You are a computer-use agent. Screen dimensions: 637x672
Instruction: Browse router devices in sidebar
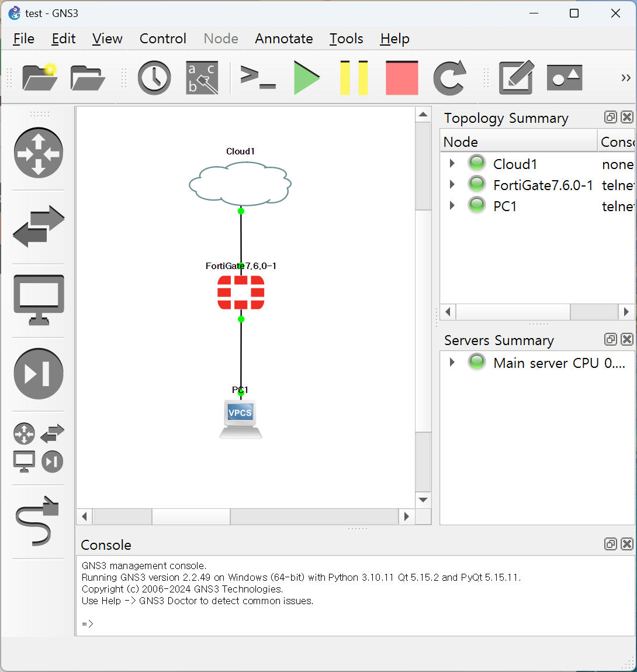(x=39, y=153)
